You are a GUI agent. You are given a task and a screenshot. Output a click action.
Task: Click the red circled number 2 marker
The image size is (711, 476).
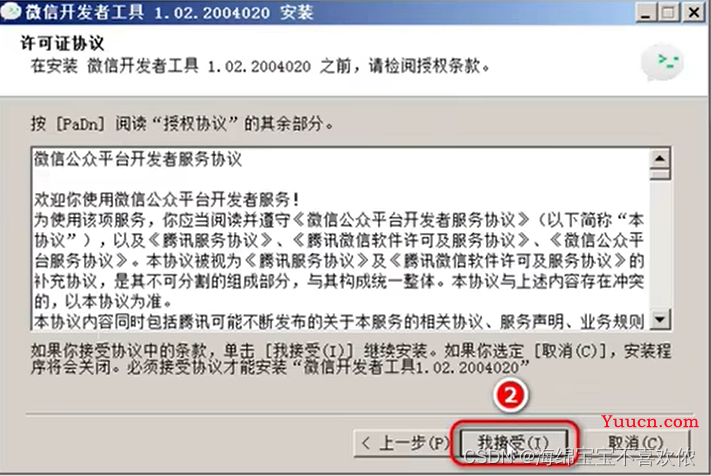click(x=511, y=395)
